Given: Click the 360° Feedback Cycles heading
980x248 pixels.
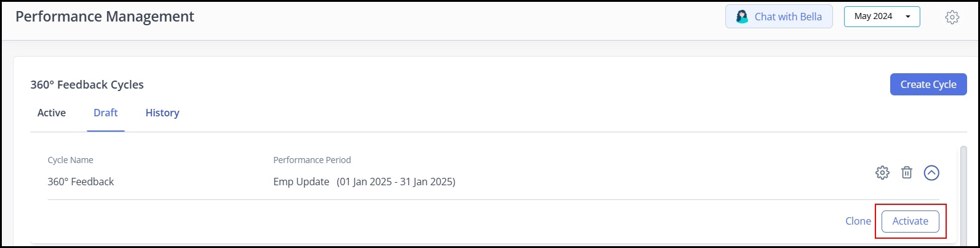Looking at the screenshot, I should point(87,85).
